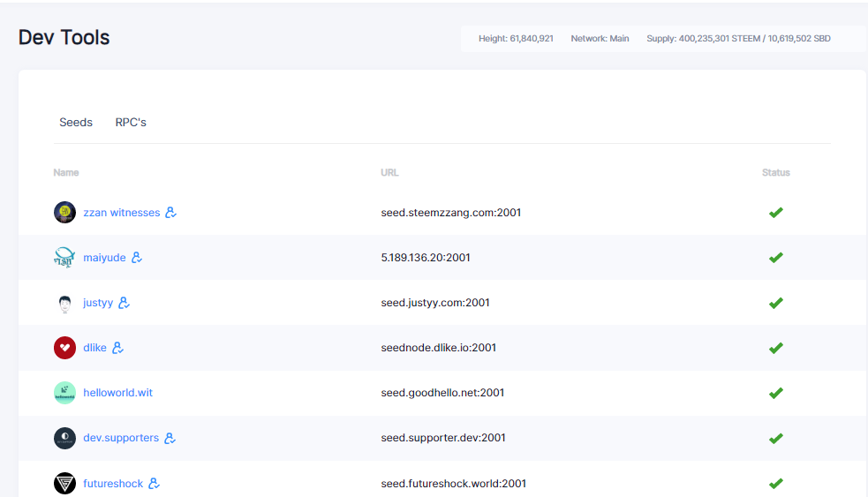Open futureshock profile link
The image size is (868, 497).
[x=113, y=483]
